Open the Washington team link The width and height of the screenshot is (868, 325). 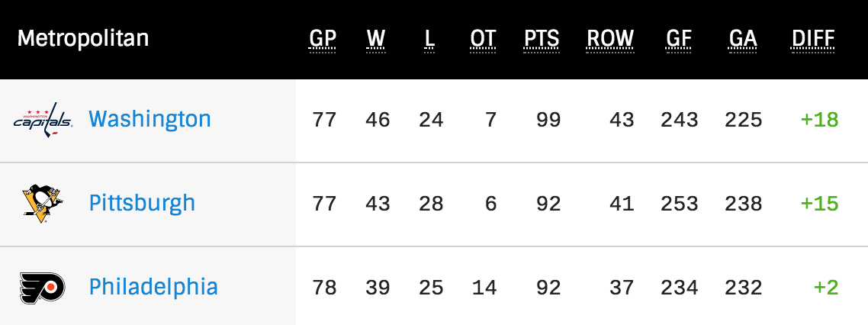[x=149, y=119]
